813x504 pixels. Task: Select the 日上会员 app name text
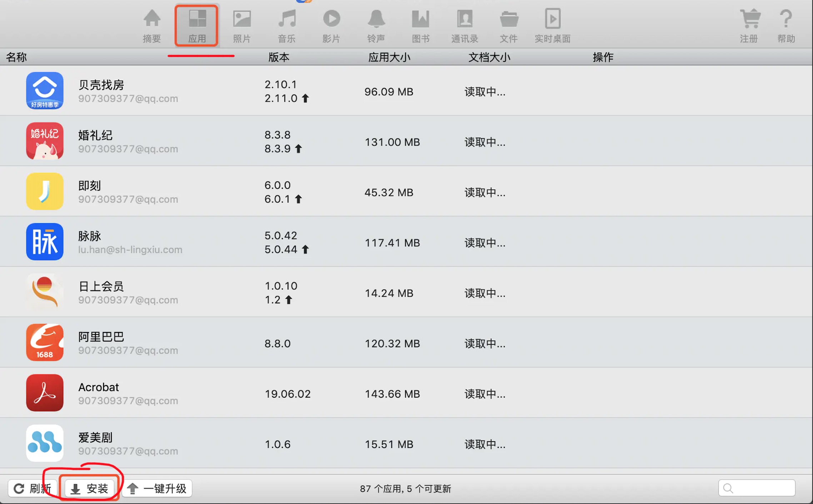pyautogui.click(x=101, y=286)
